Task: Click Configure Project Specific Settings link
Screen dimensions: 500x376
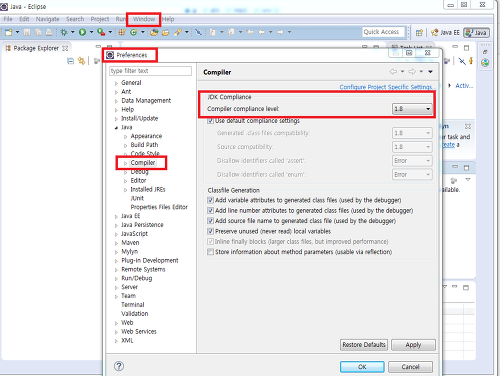Action: (x=386, y=87)
